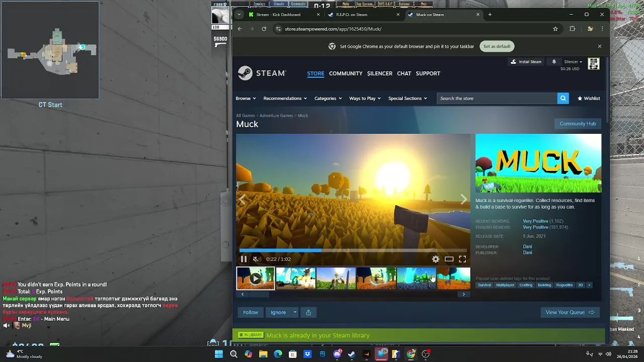The width and height of the screenshot is (644, 362).
Task: Click the Steam user avatar picture
Action: [594, 64]
